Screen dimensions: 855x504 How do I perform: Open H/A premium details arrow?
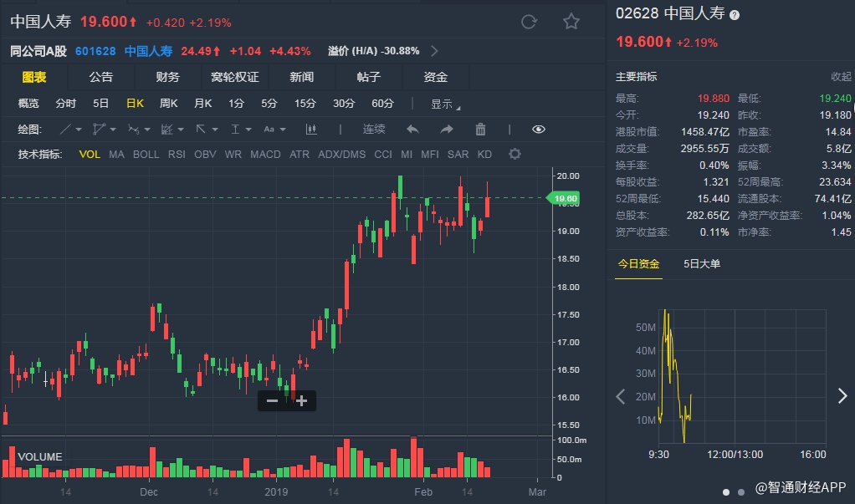(x=434, y=51)
